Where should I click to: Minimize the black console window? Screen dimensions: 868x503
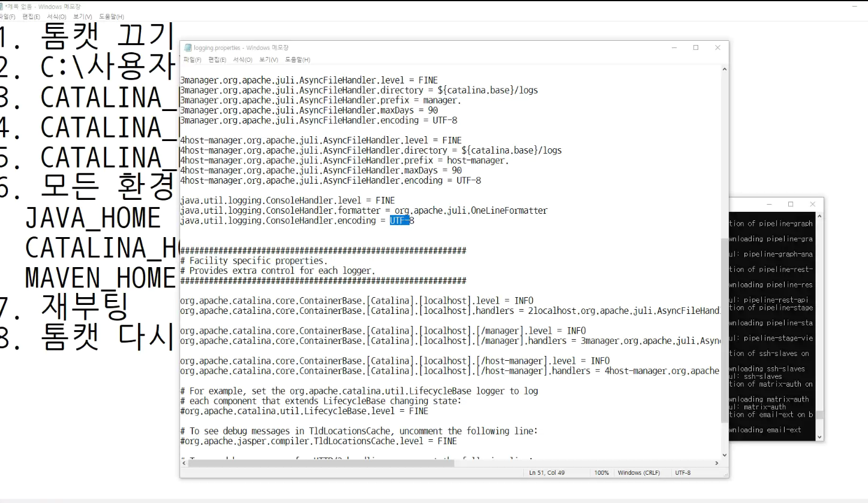tap(769, 204)
